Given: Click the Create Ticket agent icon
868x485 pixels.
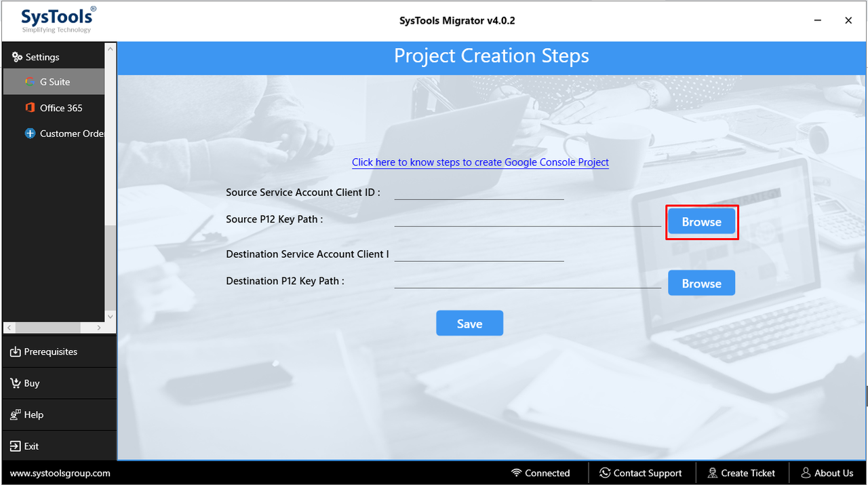Looking at the screenshot, I should (713, 473).
